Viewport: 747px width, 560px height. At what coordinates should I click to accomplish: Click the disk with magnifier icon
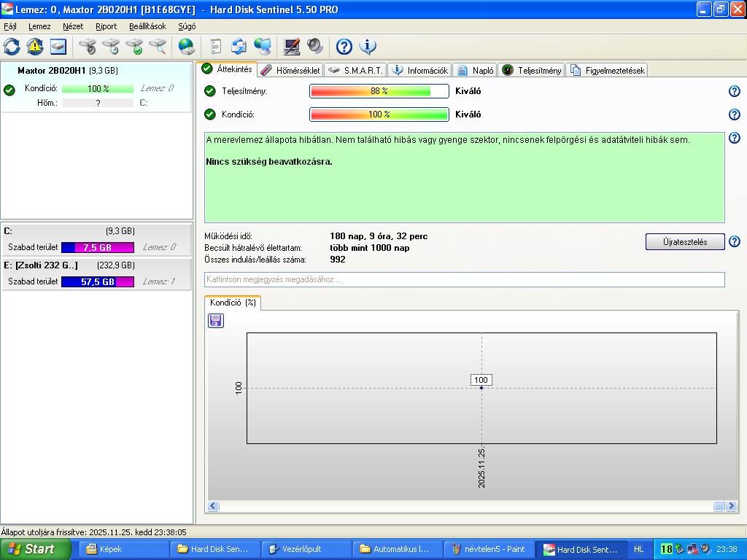click(158, 47)
